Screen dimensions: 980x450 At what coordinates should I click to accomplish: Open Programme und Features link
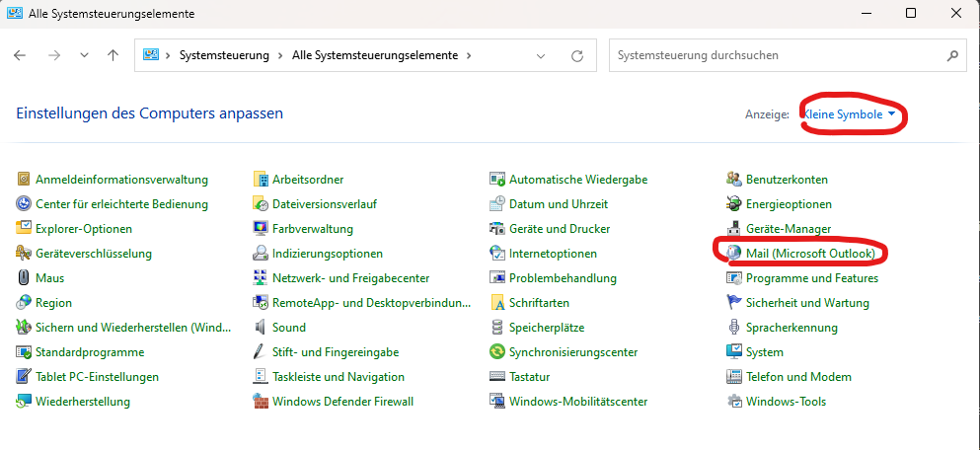pyautogui.click(x=812, y=277)
